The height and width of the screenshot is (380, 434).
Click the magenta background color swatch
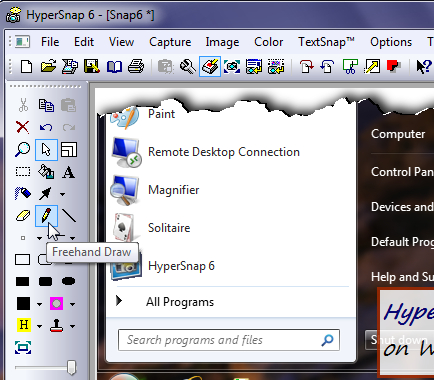56,304
